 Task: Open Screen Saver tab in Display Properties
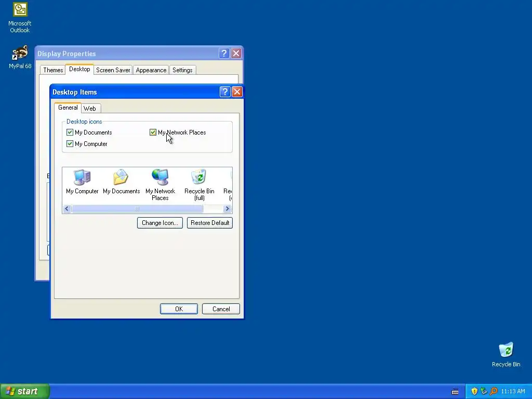tap(113, 70)
